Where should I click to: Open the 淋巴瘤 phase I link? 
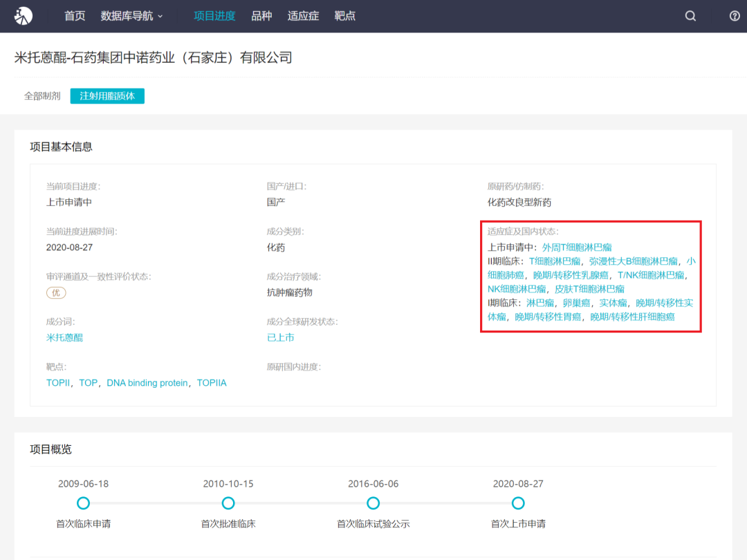coord(539,303)
